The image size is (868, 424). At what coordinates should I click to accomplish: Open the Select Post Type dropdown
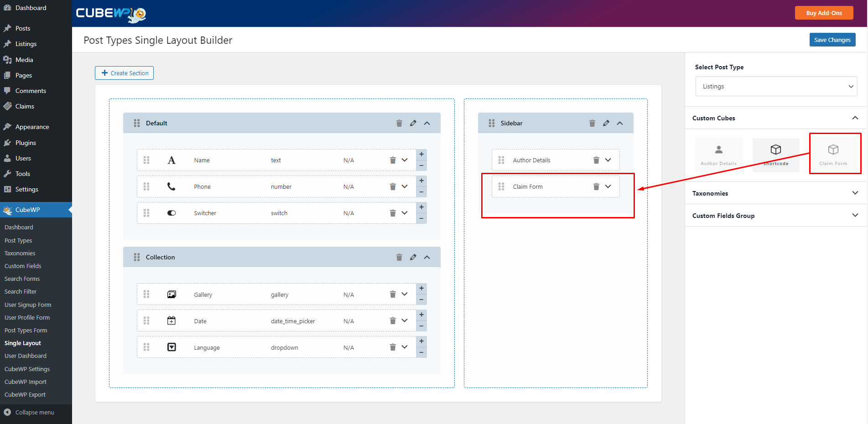776,86
